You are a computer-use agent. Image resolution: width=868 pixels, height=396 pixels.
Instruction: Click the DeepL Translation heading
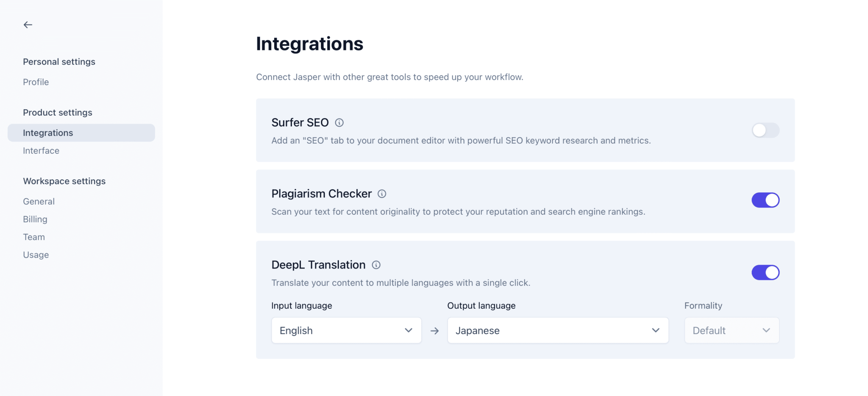[x=318, y=265]
